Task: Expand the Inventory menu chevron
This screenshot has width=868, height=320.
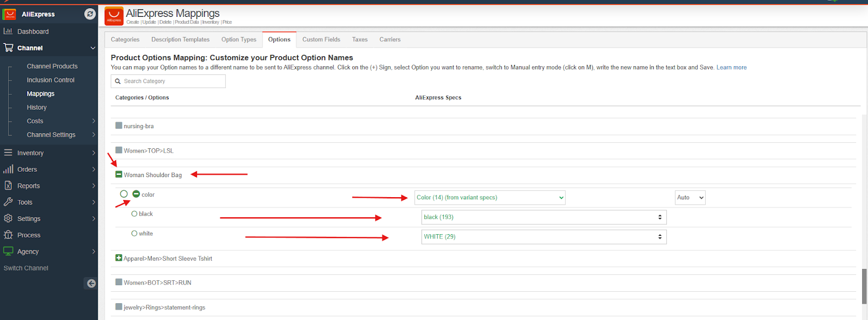Action: click(x=93, y=153)
